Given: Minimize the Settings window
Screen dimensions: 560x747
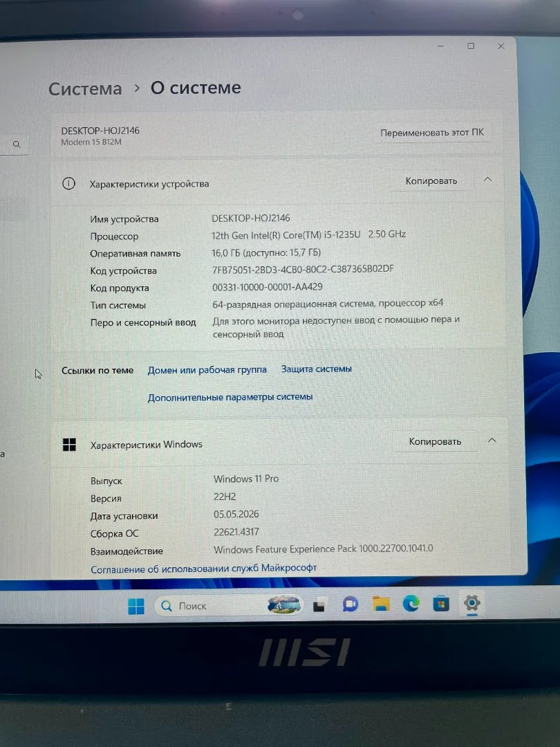Looking at the screenshot, I should (440, 46).
